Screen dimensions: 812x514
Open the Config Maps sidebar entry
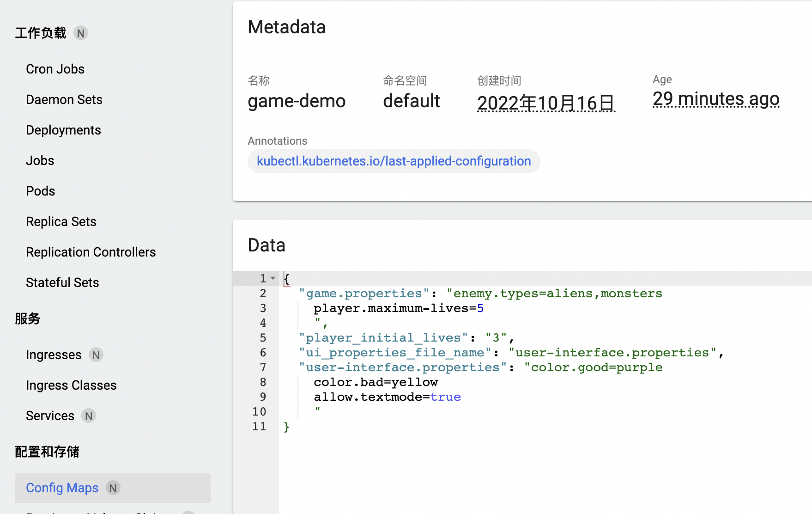click(x=62, y=488)
